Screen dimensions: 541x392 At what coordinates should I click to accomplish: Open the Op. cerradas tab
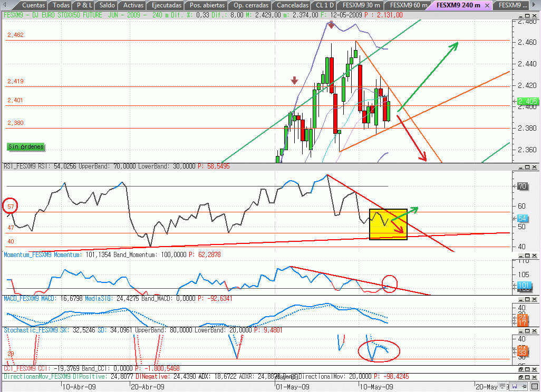coord(252,5)
